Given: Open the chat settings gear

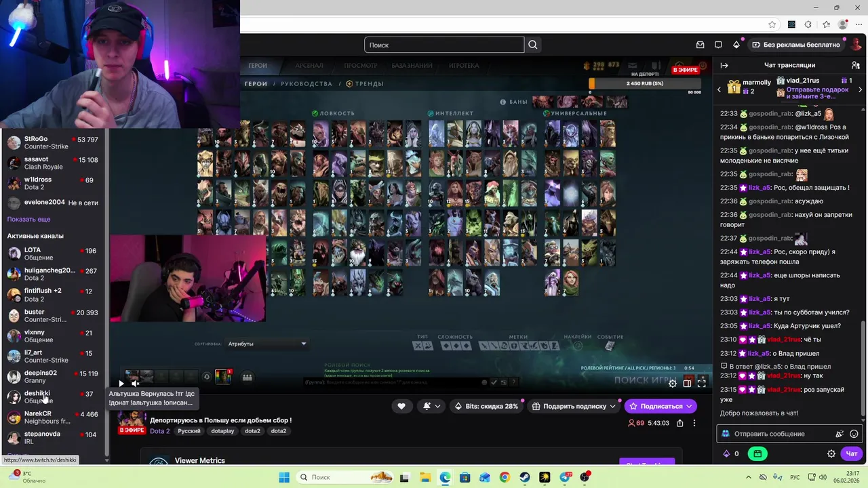Looking at the screenshot, I should 831,454.
